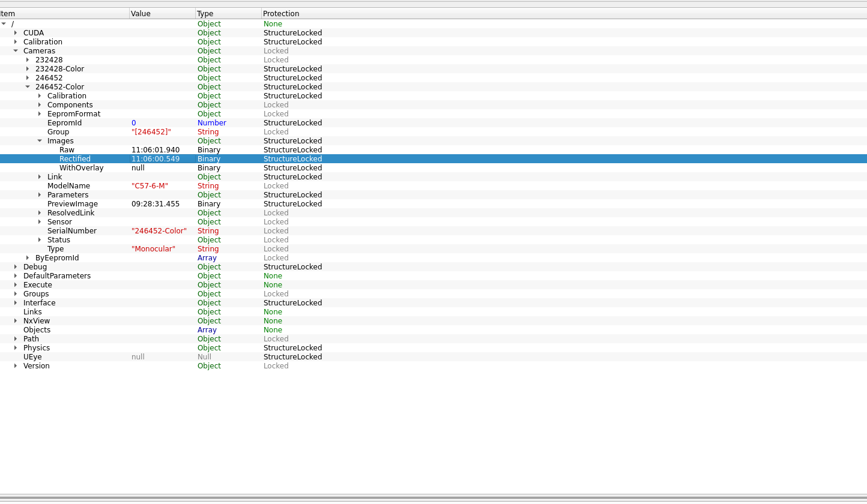Select the PreviewImage row

click(72, 204)
